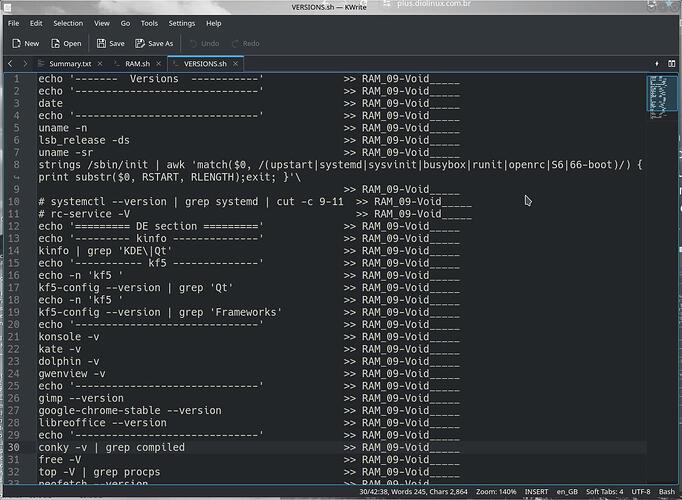
Task: Click 'uname -n' on line 5
Action: (63, 128)
